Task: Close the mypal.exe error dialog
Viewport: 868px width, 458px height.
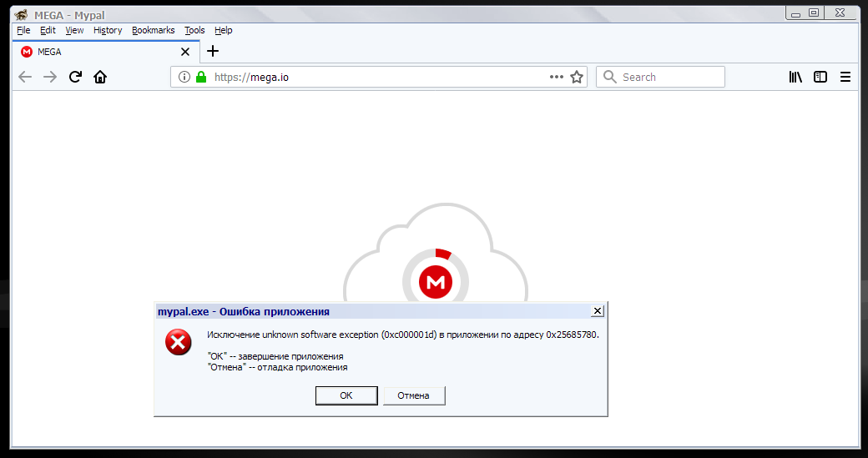Action: pyautogui.click(x=598, y=311)
